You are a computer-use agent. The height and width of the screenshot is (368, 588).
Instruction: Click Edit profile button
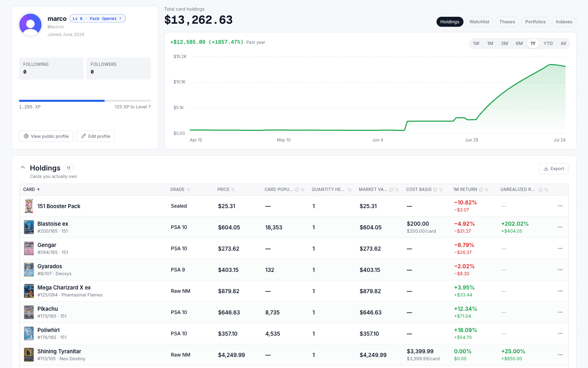[x=96, y=136]
